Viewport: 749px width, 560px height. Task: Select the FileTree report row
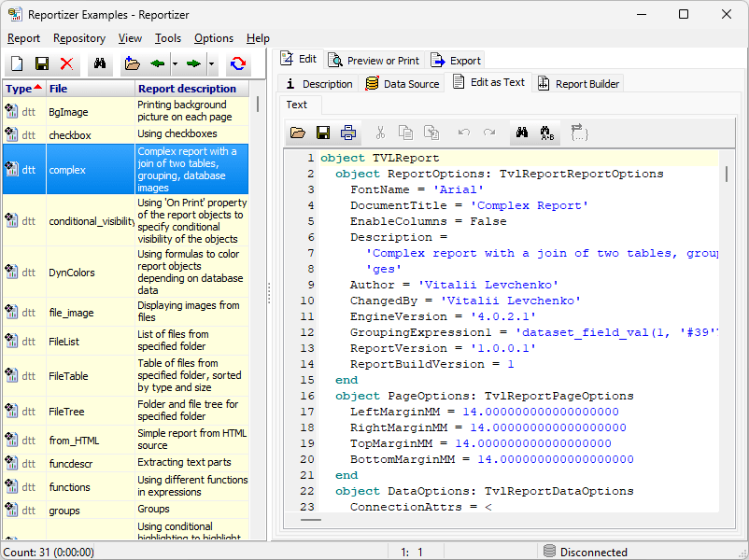pos(65,411)
